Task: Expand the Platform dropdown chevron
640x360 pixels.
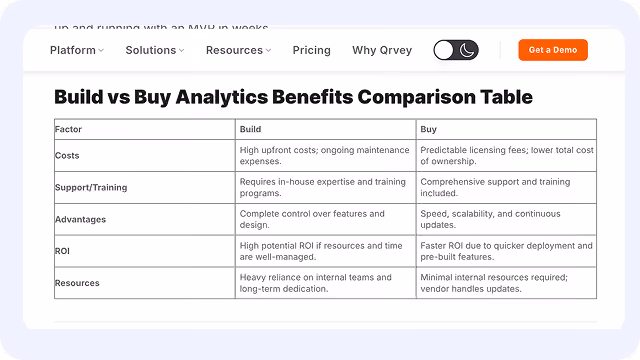Action: click(101, 51)
